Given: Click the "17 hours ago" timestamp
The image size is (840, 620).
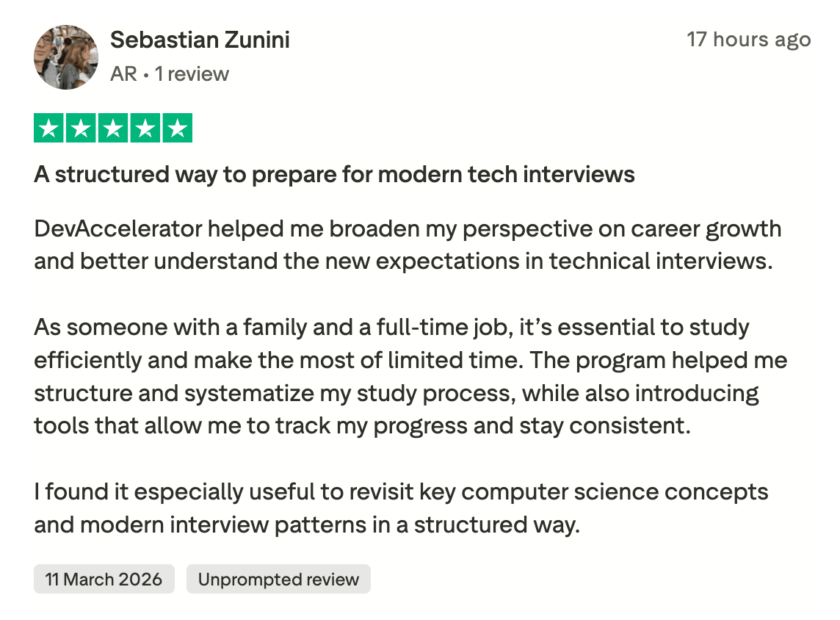Looking at the screenshot, I should click(748, 40).
